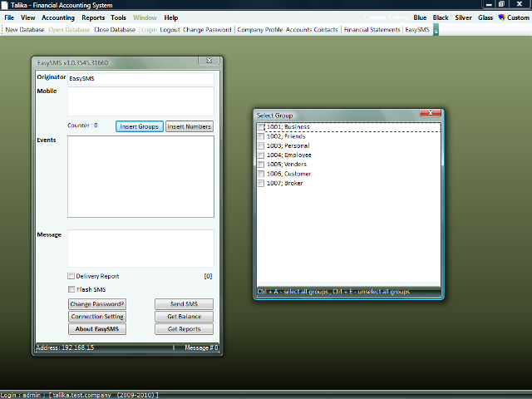Toggle the Flash SMS checkbox
Screen dimensions: 532x399
click(x=71, y=289)
